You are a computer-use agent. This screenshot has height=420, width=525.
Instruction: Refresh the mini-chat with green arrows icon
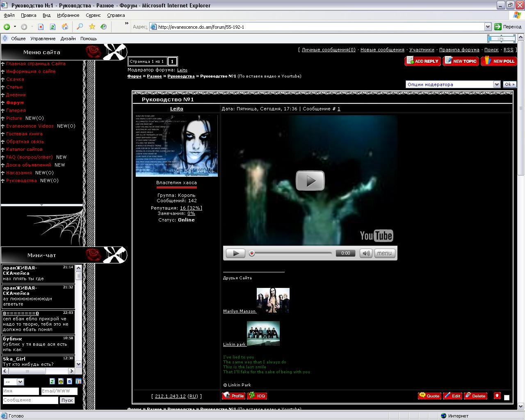[x=52, y=381]
